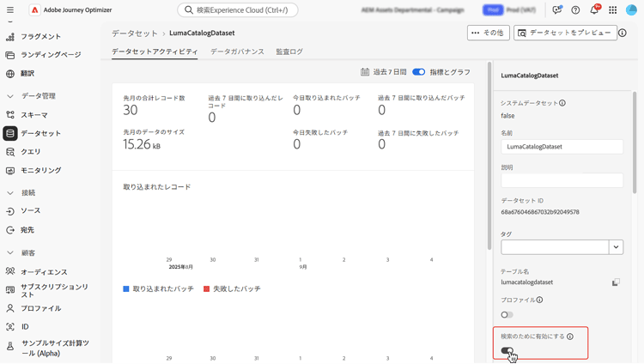Open オーディエンス in the sidebar

[44, 272]
